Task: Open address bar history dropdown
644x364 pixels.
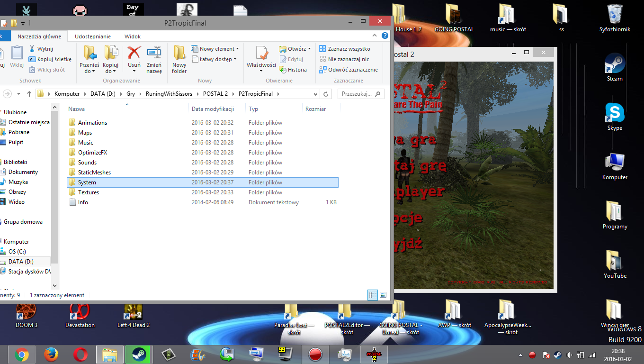Action: (x=315, y=94)
